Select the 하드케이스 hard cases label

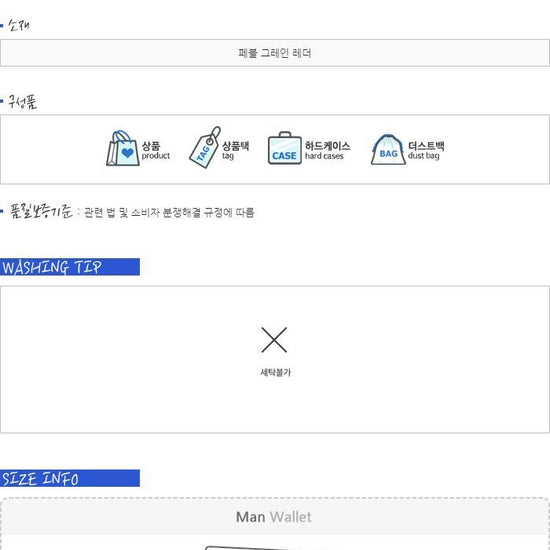(327, 150)
